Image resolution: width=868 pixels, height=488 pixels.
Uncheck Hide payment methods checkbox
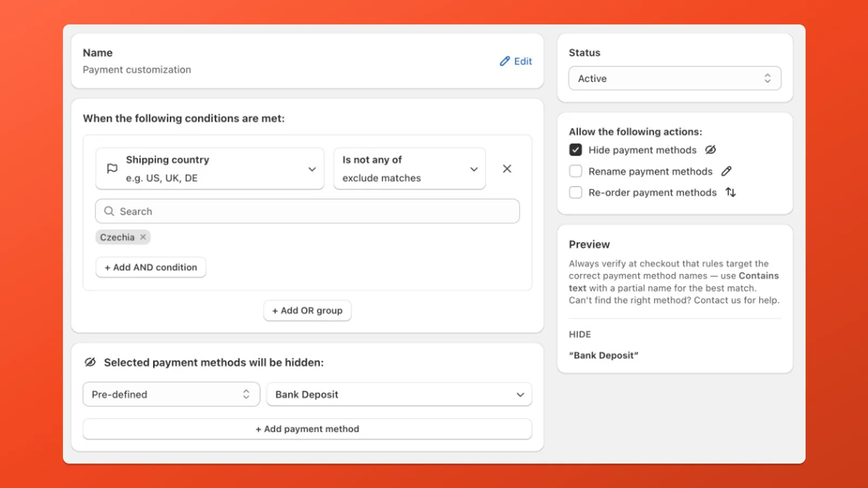click(x=576, y=150)
